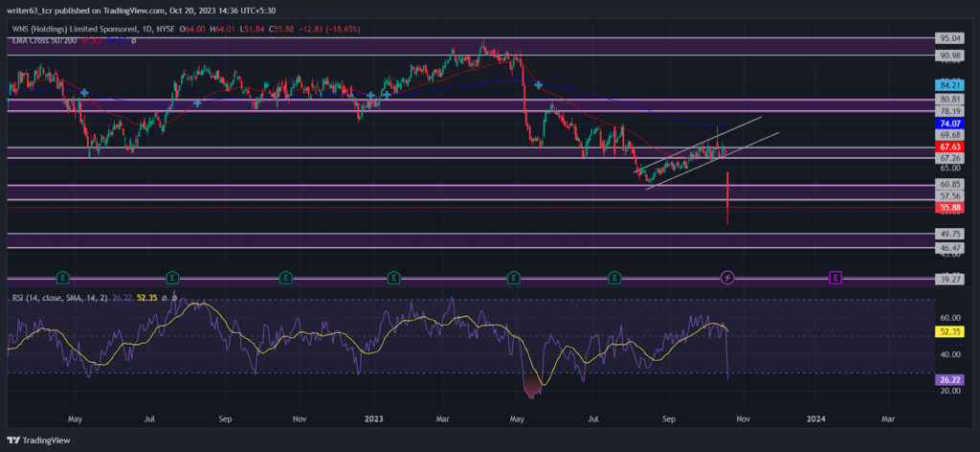Click the earnings E marker nearest 2023 label
The image size is (980, 452).
coord(393,277)
